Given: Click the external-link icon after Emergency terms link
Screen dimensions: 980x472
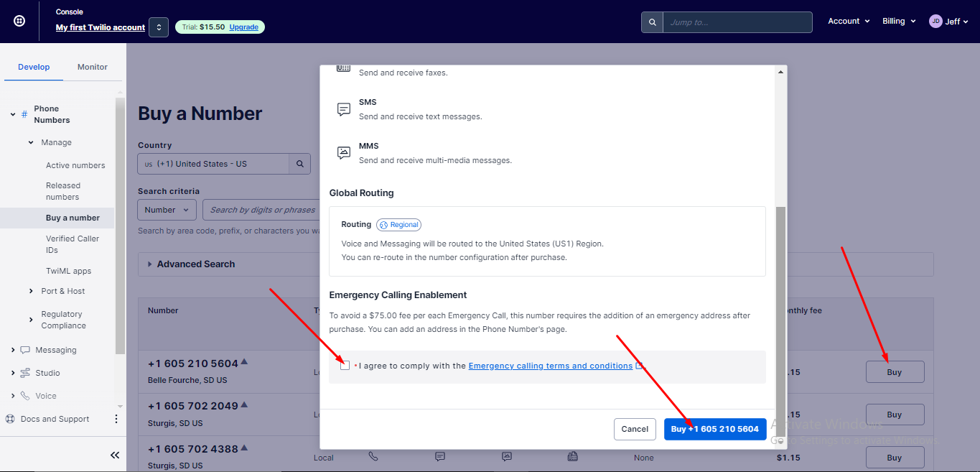Looking at the screenshot, I should [640, 366].
